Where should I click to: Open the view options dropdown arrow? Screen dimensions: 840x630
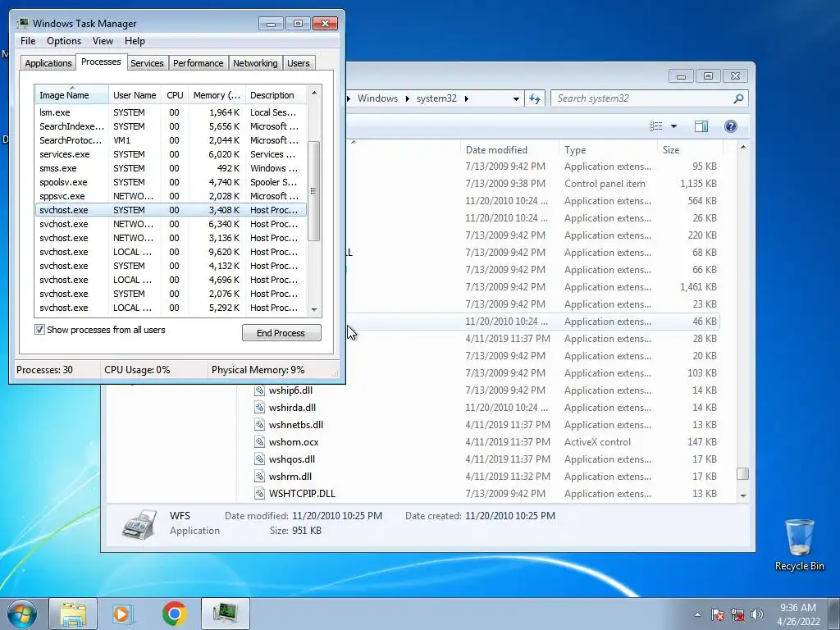pos(674,126)
